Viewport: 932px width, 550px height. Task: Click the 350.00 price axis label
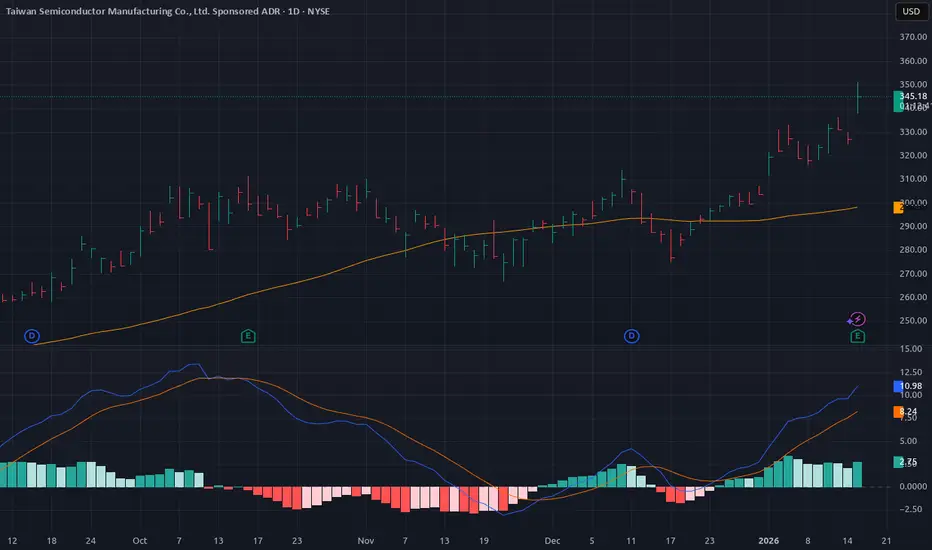913,84
